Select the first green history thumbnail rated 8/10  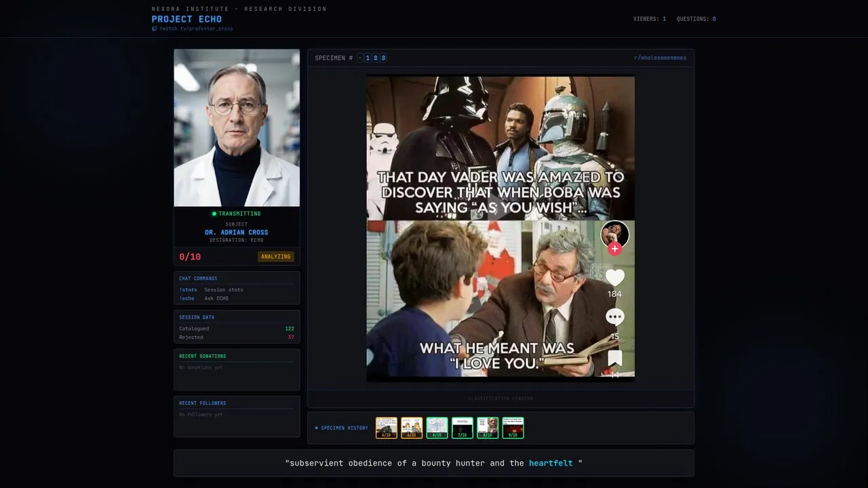coord(437,428)
